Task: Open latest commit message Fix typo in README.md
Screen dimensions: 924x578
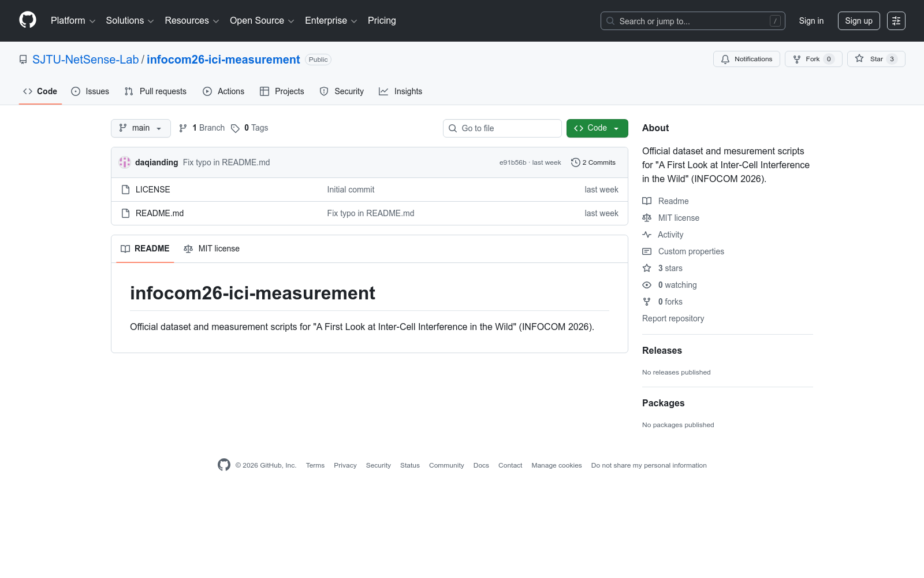Action: (226, 162)
